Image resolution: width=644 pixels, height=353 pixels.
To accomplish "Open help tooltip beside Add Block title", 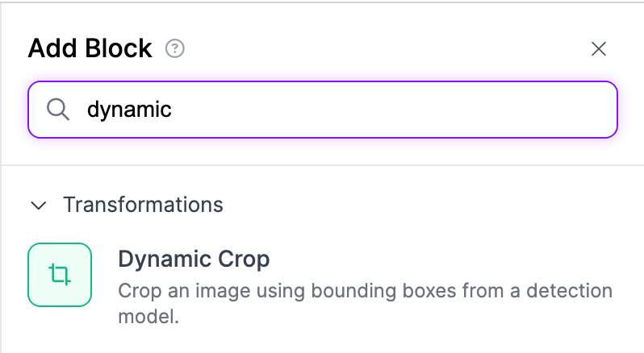I will [x=175, y=49].
